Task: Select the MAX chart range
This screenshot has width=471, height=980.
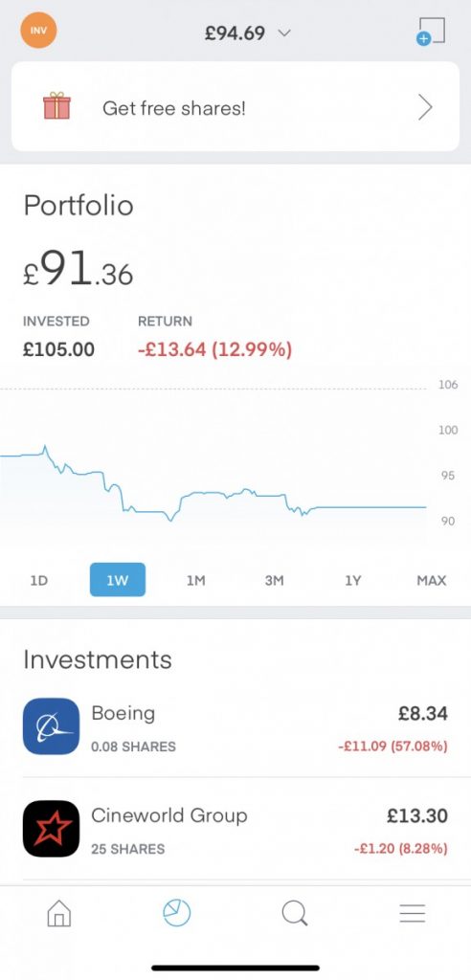Action: 432,580
